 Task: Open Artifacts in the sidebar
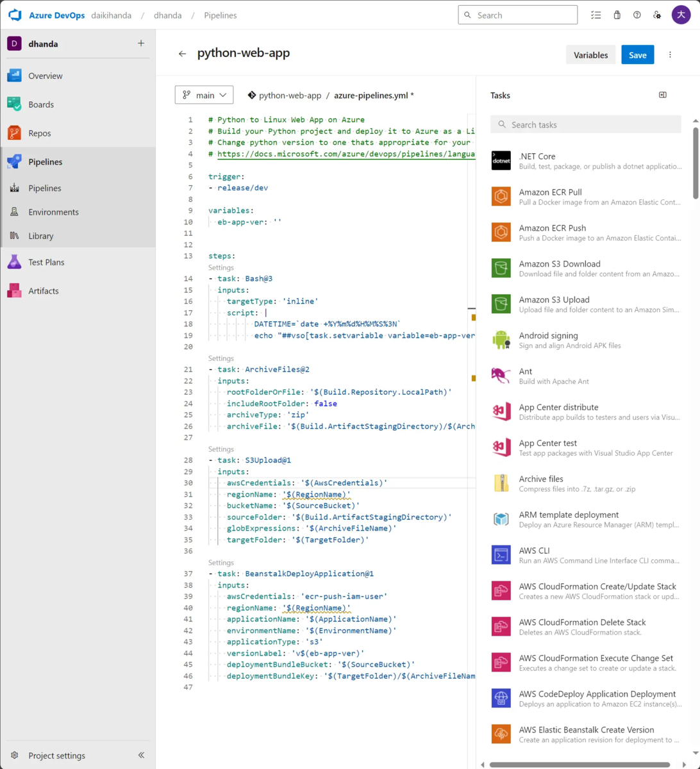pos(78,291)
